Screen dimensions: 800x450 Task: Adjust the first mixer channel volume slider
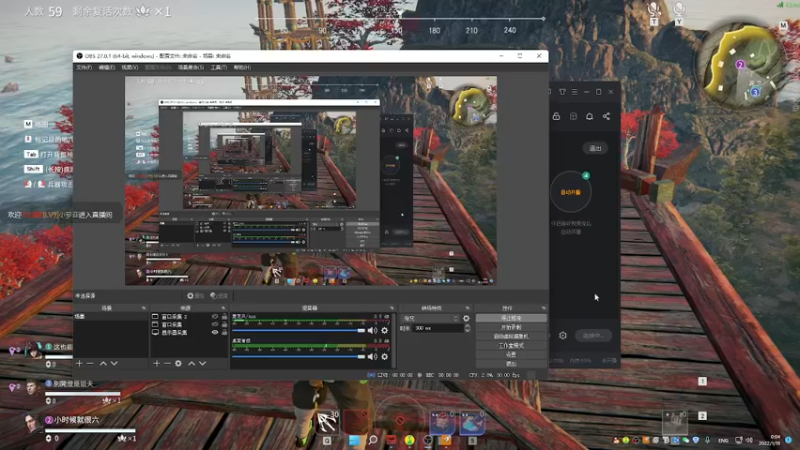(x=298, y=331)
